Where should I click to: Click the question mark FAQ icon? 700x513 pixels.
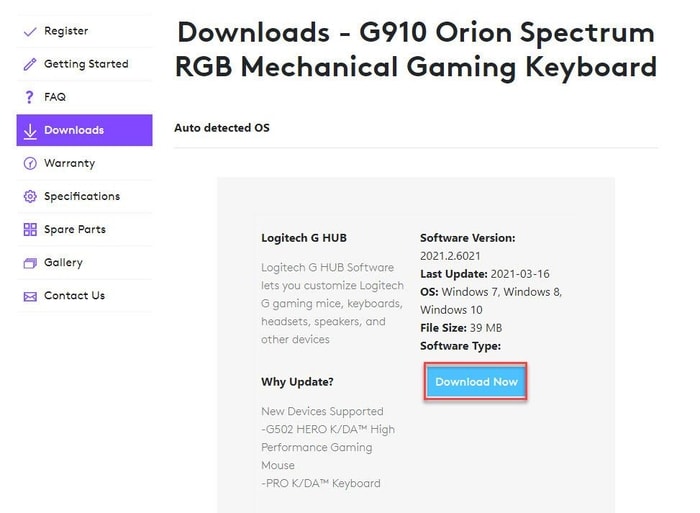tap(29, 97)
